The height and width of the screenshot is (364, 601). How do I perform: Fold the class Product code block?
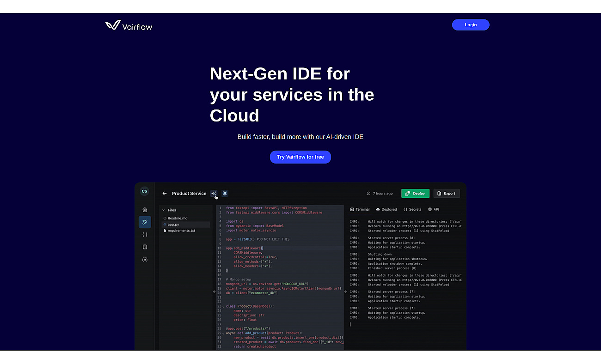[223, 307]
